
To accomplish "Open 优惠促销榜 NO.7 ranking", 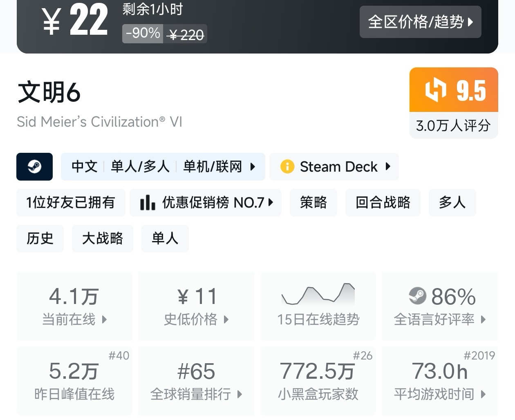I will (206, 203).
